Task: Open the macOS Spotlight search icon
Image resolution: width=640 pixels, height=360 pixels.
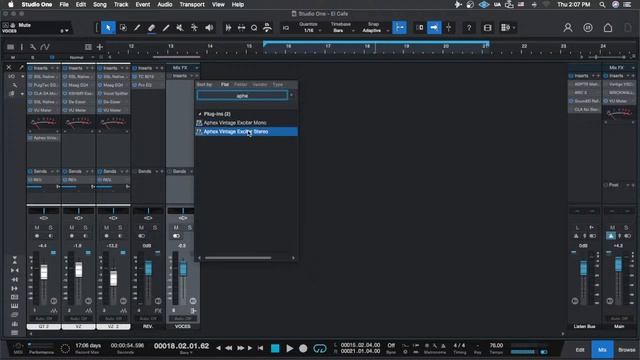Action: click(x=602, y=4)
